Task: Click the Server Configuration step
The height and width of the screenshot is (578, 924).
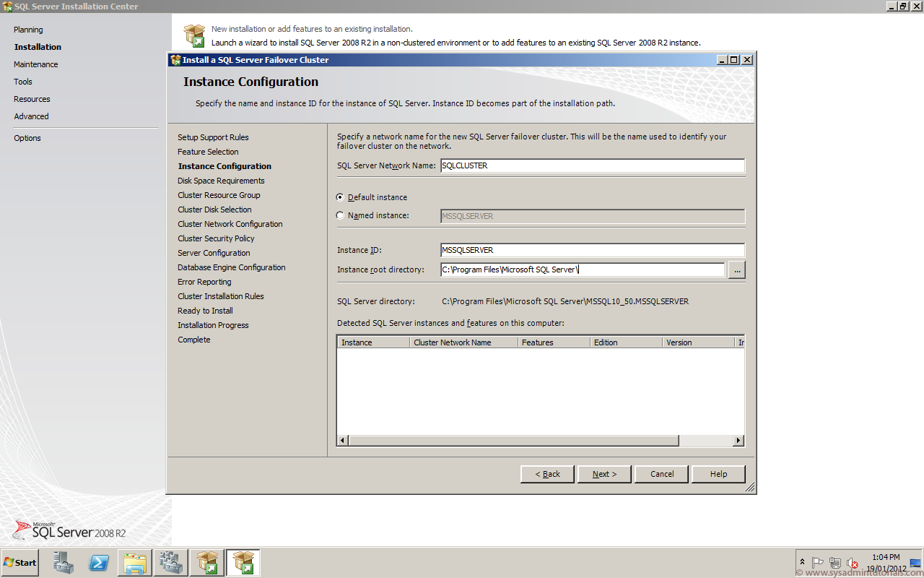Action: [214, 253]
